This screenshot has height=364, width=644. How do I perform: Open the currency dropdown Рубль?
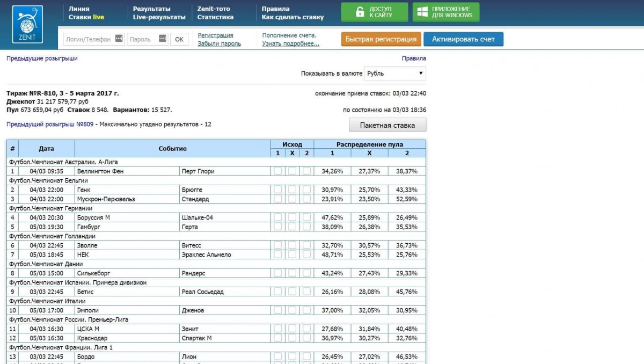(x=395, y=74)
